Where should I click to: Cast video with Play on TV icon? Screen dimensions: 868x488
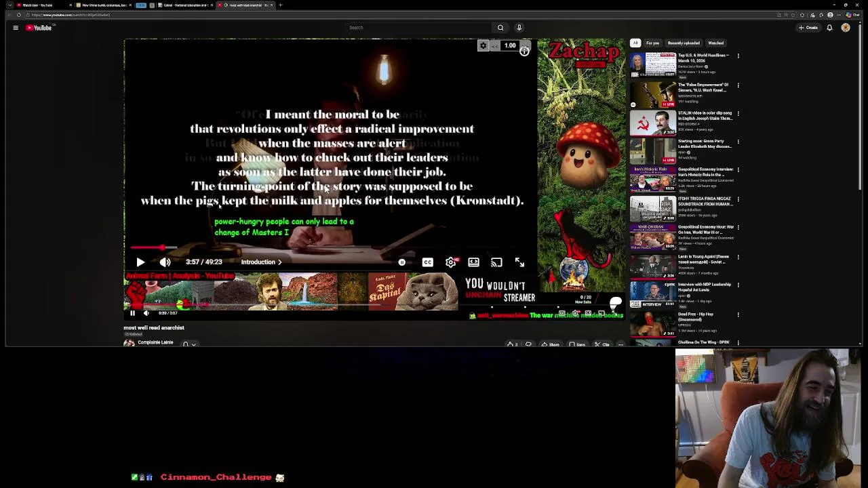(x=496, y=262)
